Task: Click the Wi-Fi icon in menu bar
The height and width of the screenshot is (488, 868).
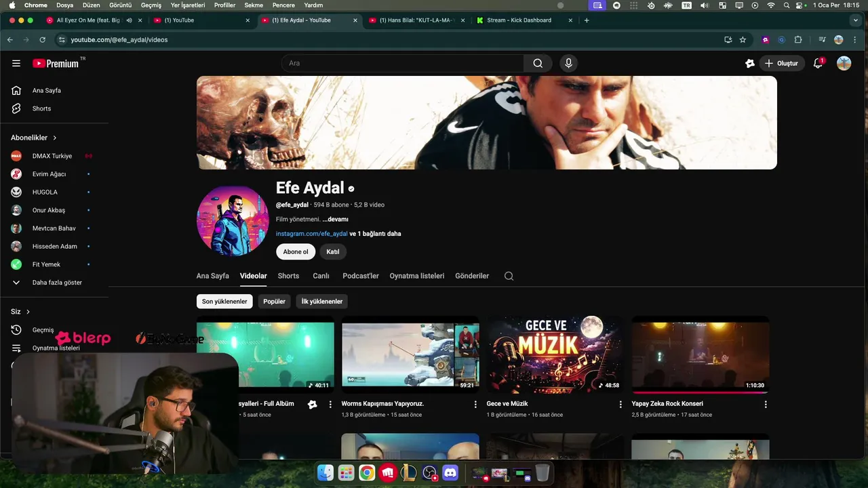Action: tap(770, 5)
